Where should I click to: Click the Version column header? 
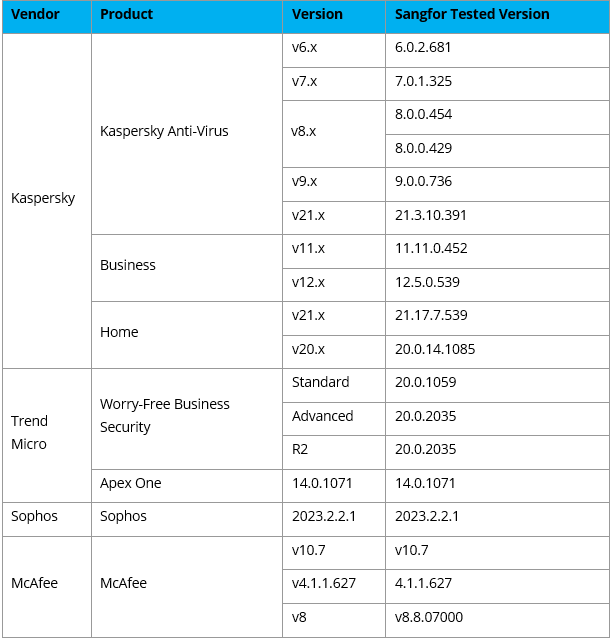coord(317,15)
